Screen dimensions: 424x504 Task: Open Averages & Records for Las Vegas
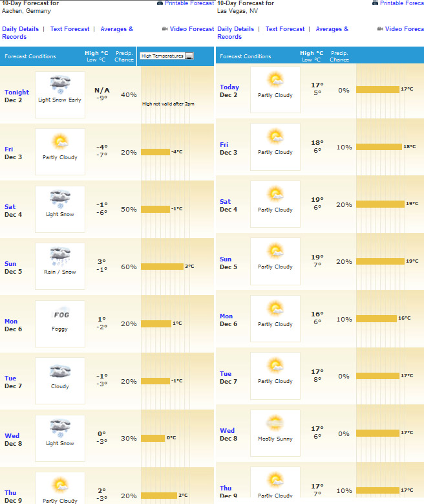[332, 29]
